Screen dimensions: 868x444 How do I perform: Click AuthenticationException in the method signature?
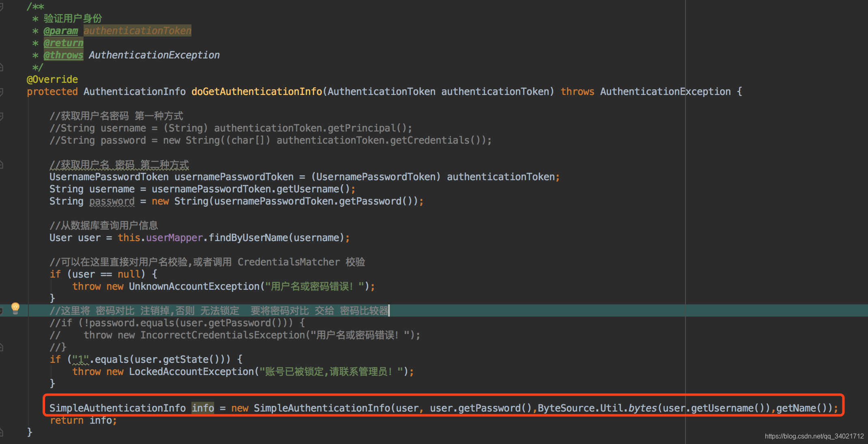click(666, 92)
